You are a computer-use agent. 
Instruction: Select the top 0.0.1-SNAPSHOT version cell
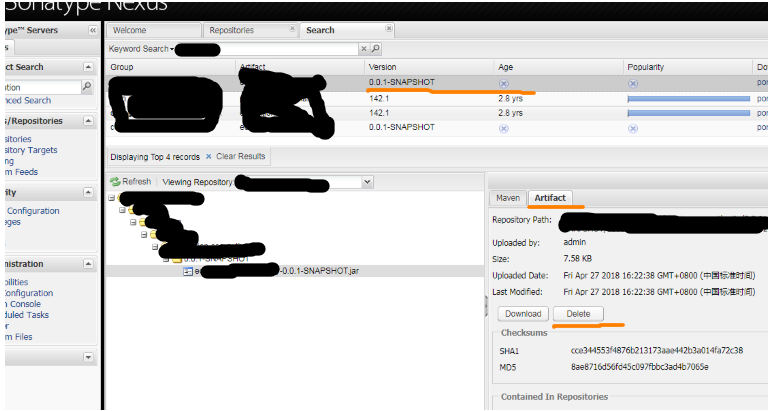(x=402, y=82)
